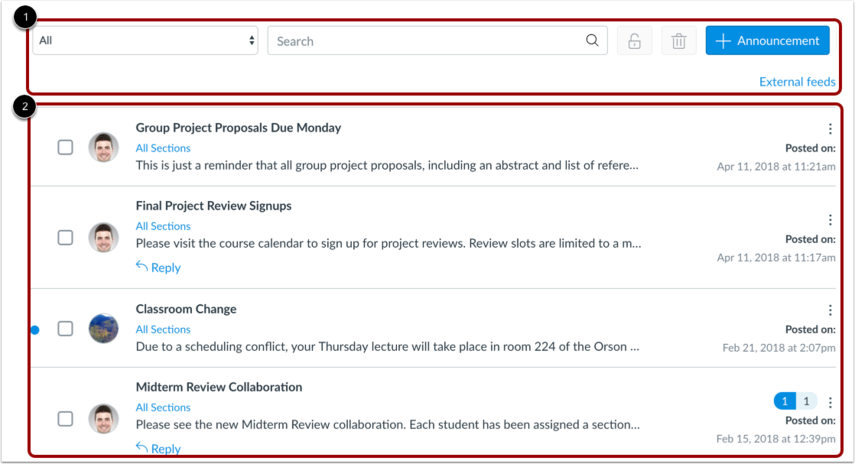
Task: Click the unread replies badge on Midterm Review
Action: tap(785, 402)
